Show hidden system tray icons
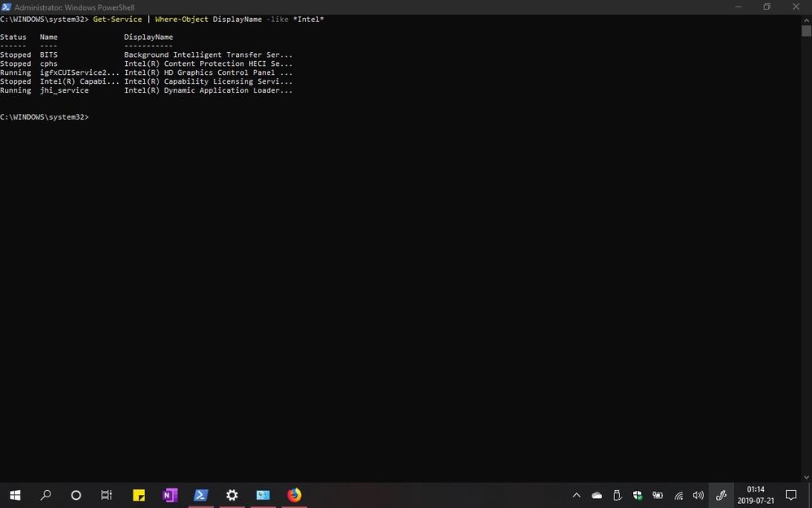 576,496
